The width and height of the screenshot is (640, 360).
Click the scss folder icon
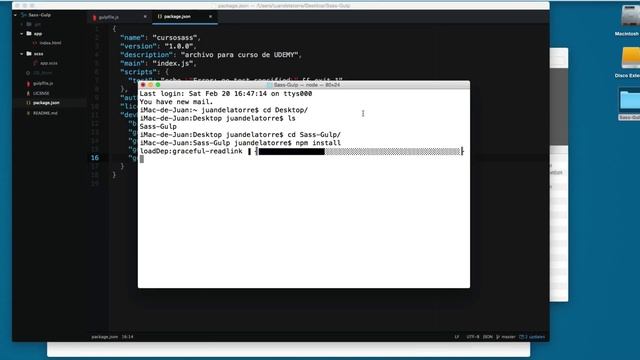coord(29,53)
